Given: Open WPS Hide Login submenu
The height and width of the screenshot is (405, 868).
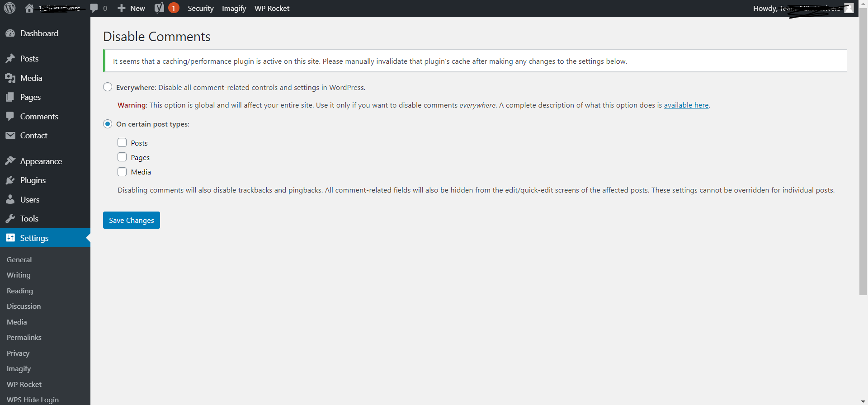Looking at the screenshot, I should point(33,400).
